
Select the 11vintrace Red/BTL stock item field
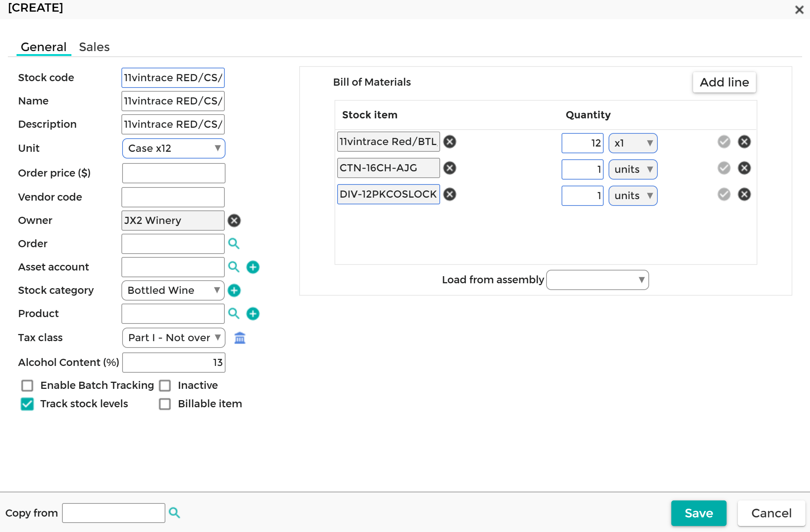click(388, 142)
